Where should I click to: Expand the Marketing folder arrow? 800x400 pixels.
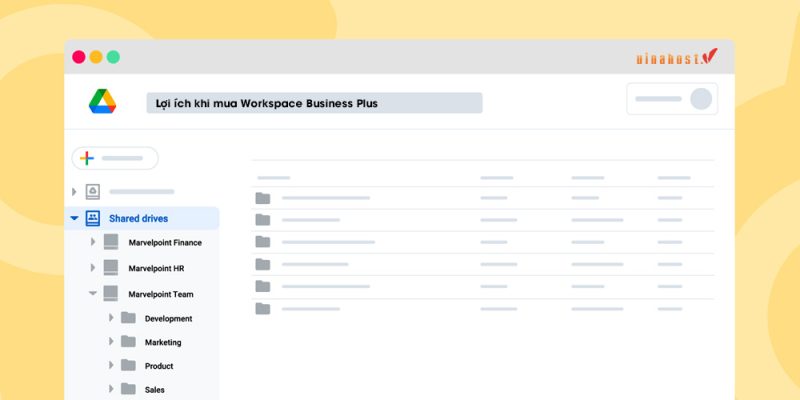(x=111, y=341)
